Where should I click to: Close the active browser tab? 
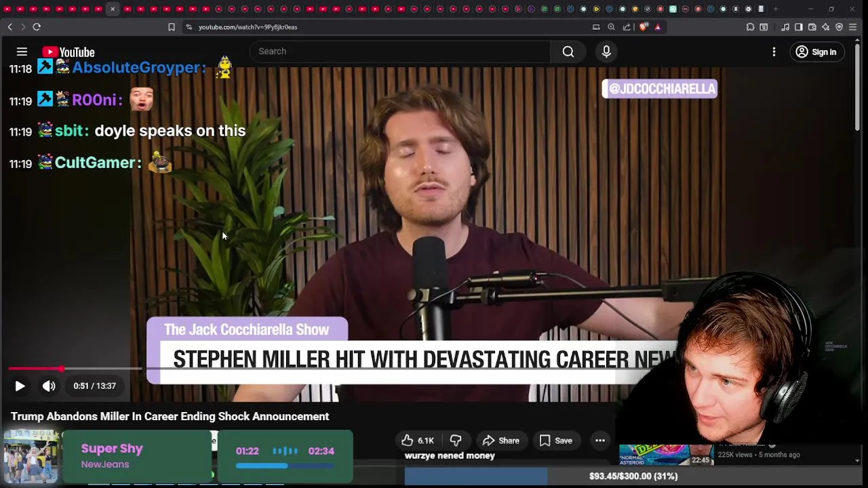pyautogui.click(x=113, y=9)
